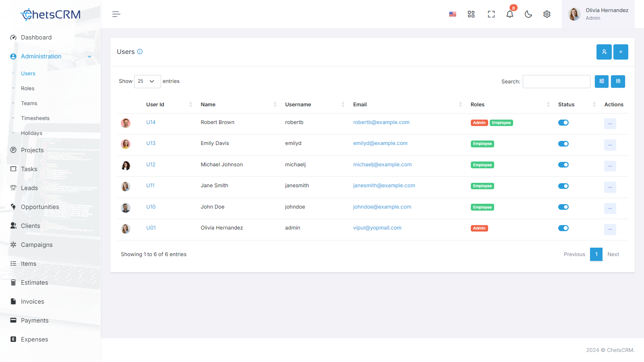Open Tasks in sidebar
The height and width of the screenshot is (362, 644).
[29, 169]
